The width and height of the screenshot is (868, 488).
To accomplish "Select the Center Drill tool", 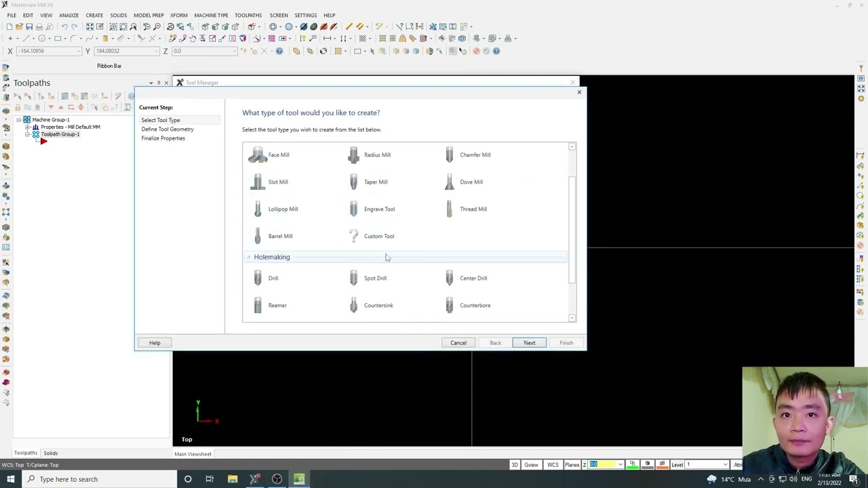I will (x=465, y=278).
